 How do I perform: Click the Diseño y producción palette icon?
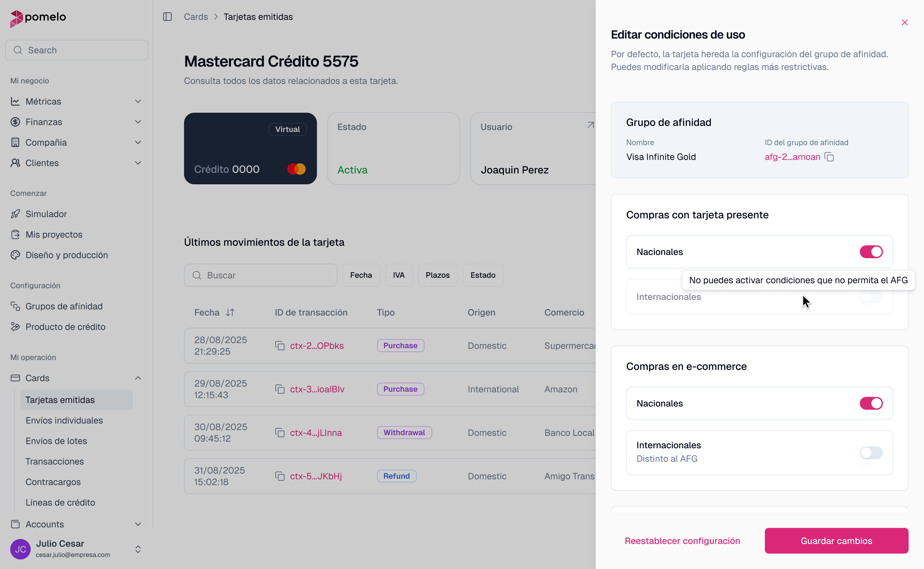15,255
